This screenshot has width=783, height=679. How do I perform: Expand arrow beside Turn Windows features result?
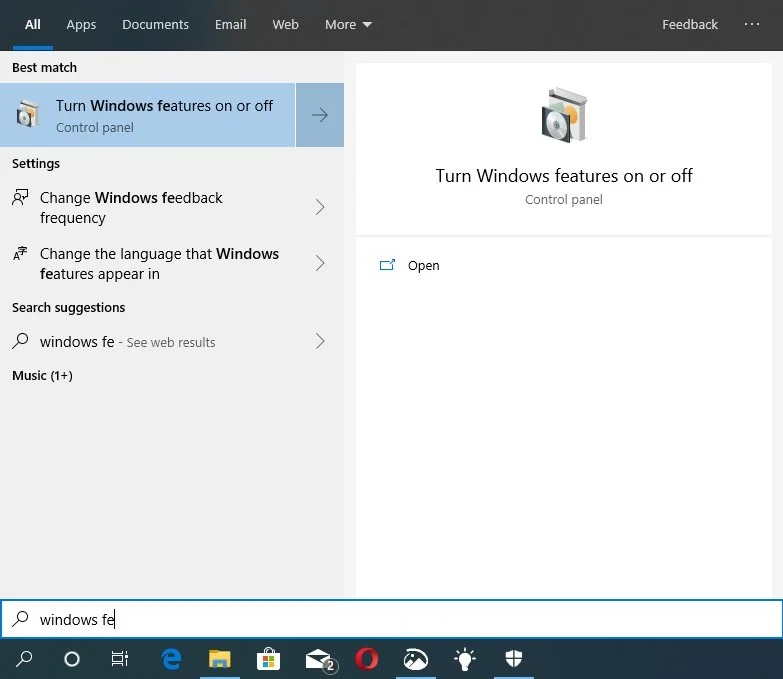pyautogui.click(x=320, y=115)
